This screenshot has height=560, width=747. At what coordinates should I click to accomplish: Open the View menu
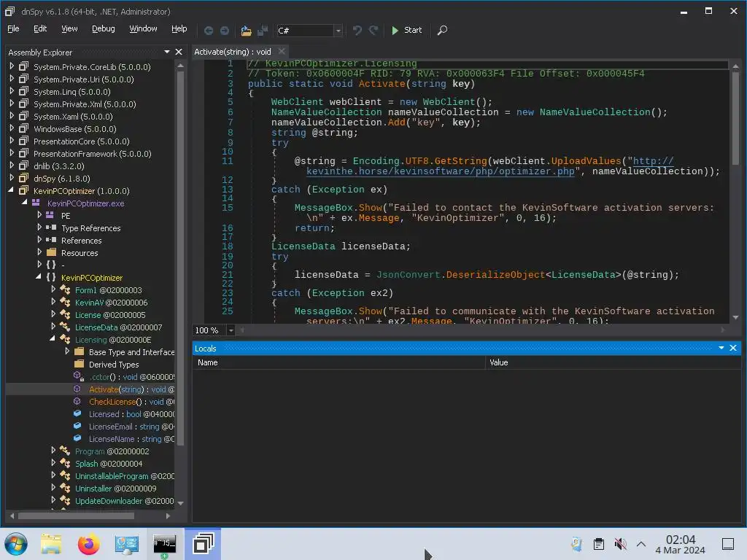pos(69,28)
